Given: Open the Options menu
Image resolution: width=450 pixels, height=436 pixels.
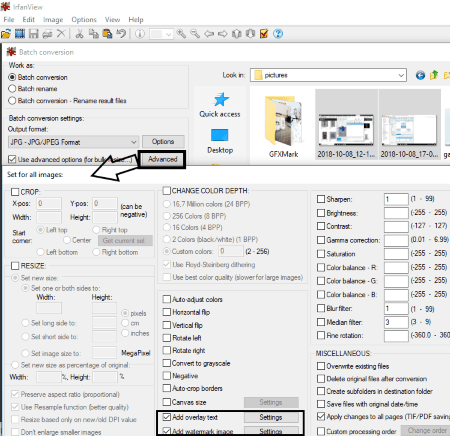Looking at the screenshot, I should click(x=84, y=20).
